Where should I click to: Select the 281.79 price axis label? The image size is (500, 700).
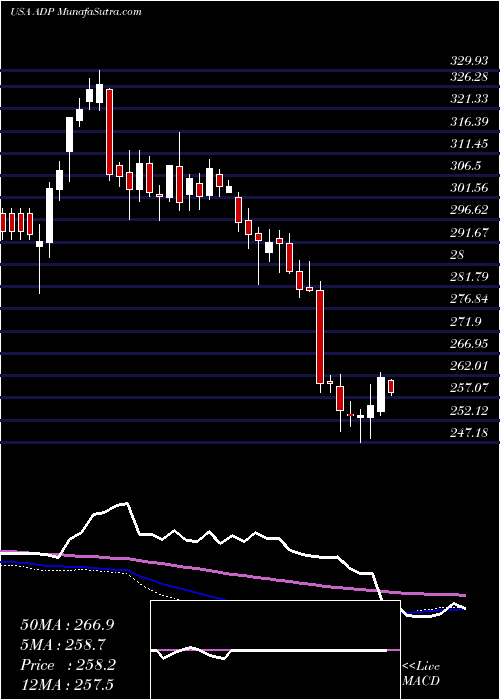[x=469, y=277]
